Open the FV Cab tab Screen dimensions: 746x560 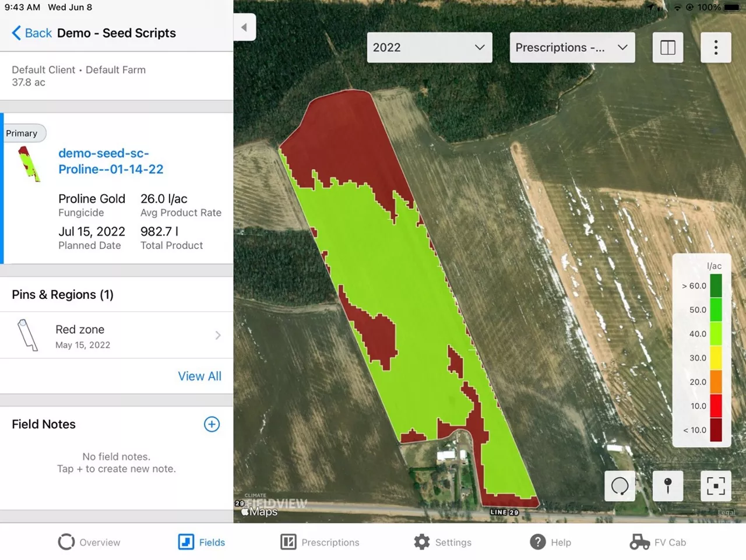[x=658, y=542]
